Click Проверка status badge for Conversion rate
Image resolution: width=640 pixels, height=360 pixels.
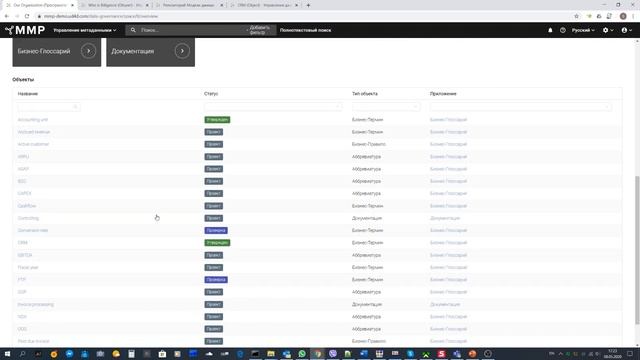click(x=216, y=230)
